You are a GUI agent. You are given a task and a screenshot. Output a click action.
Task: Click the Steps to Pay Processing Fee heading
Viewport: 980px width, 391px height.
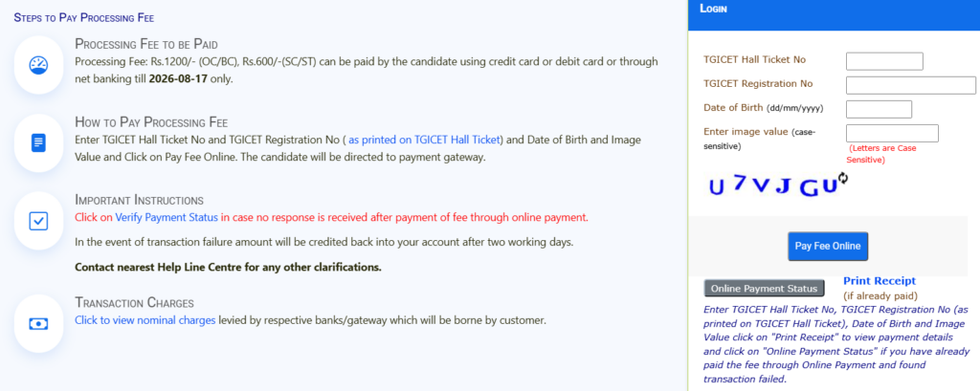click(x=84, y=17)
